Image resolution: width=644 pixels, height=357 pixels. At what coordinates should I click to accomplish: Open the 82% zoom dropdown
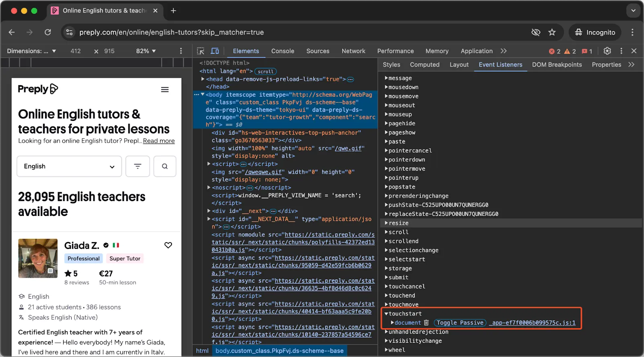coord(146,51)
